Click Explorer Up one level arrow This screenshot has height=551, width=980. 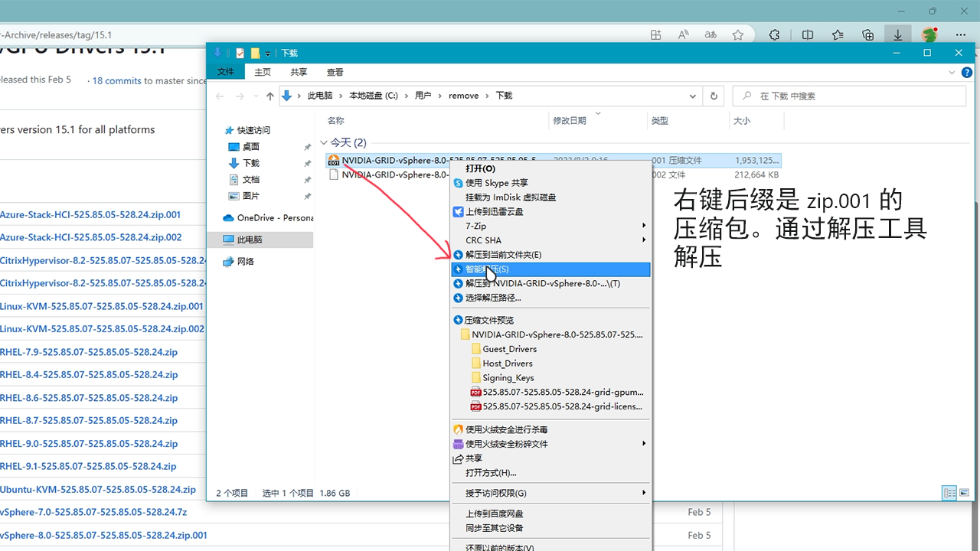coord(269,96)
